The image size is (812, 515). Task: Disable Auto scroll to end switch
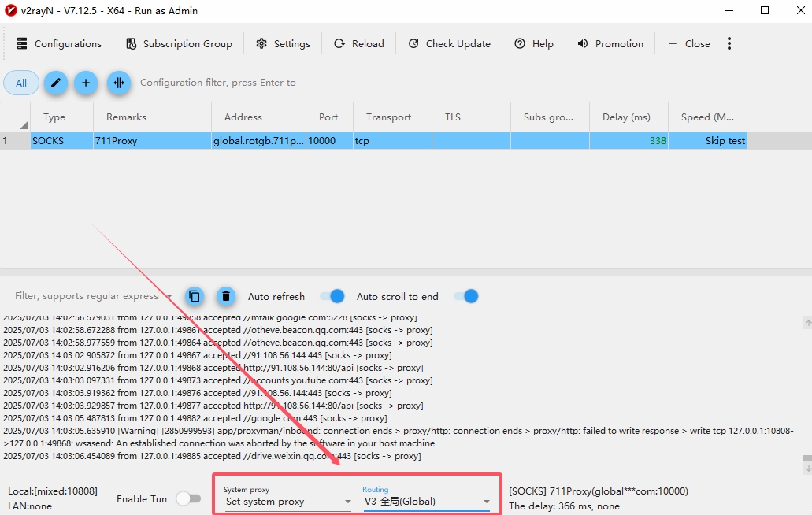click(x=465, y=296)
